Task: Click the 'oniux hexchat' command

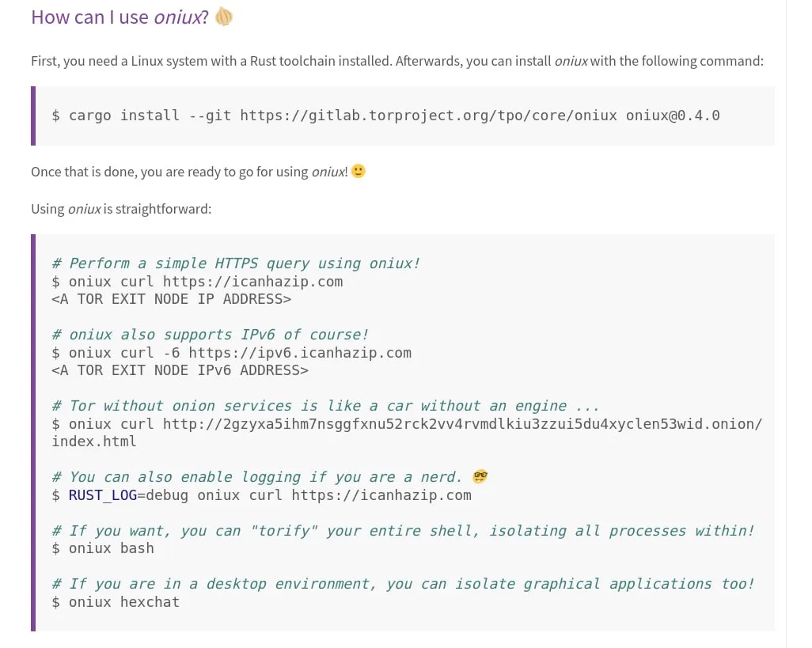Action: coord(124,602)
